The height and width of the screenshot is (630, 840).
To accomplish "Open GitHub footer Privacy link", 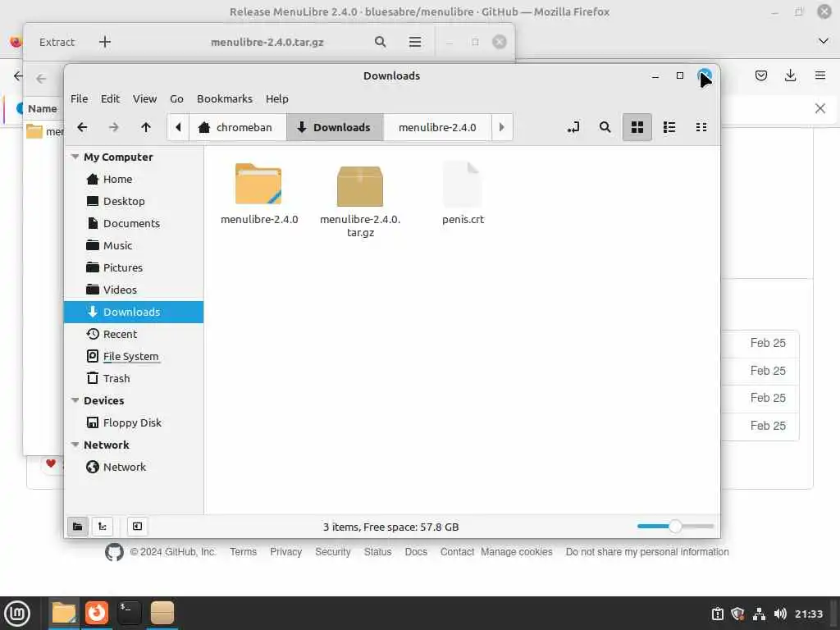I will click(x=286, y=552).
